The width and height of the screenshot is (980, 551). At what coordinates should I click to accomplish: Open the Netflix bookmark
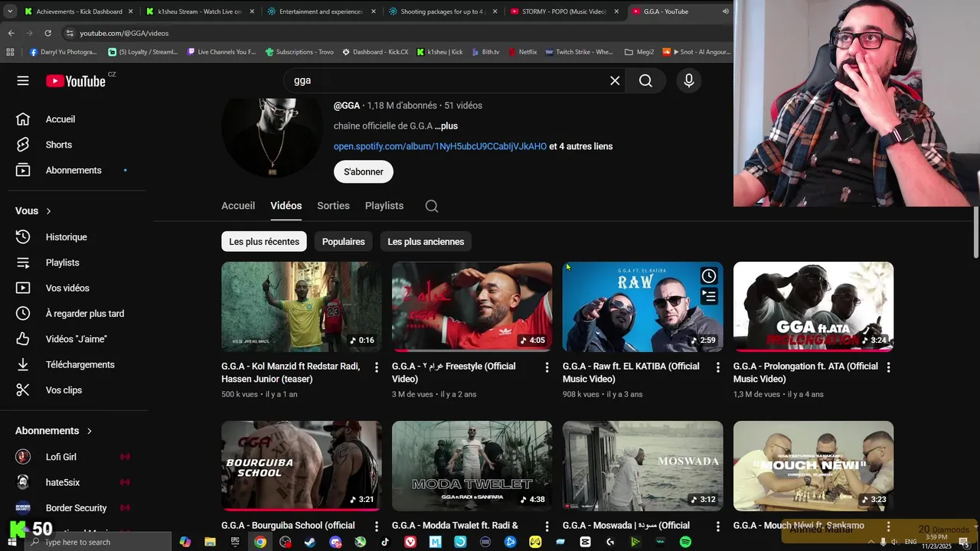click(x=522, y=52)
